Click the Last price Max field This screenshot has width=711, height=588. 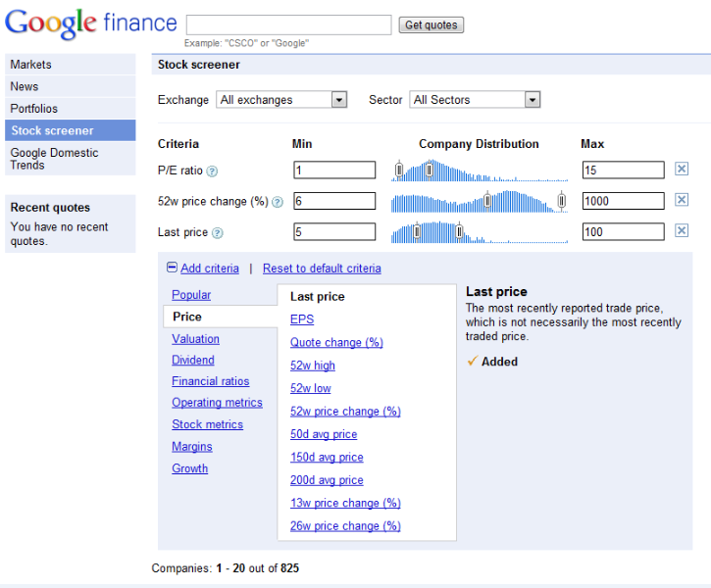coord(624,232)
